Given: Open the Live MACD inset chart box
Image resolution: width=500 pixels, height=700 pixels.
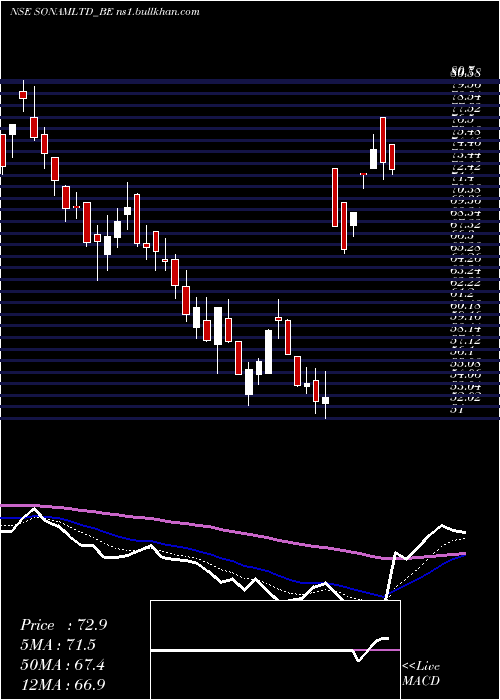Looking at the screenshot, I should 275,650.
